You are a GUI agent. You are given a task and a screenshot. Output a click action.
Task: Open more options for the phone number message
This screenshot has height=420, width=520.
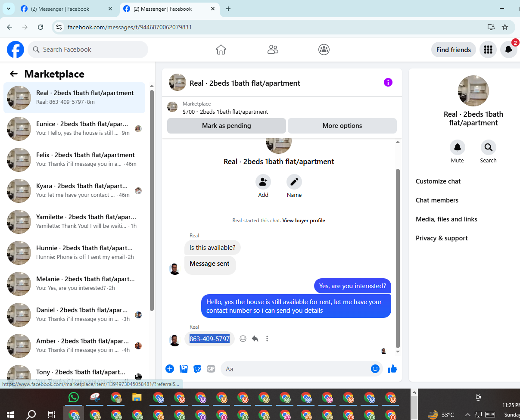[x=267, y=339]
